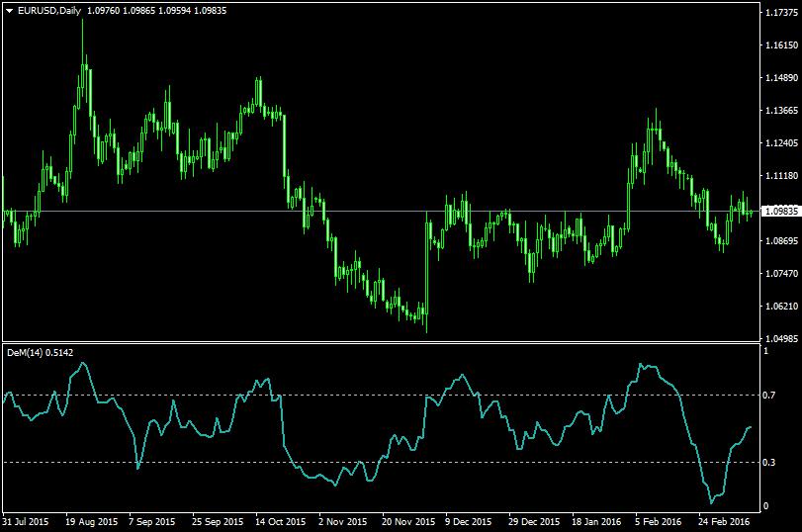
Task: Click the 0.7 level label on DeMarker scale
Action: pyautogui.click(x=768, y=396)
